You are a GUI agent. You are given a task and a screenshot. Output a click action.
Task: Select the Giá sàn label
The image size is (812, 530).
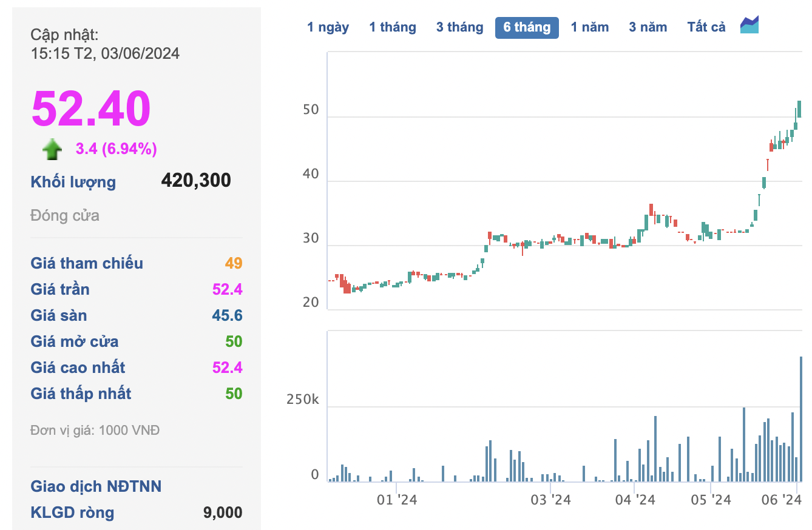click(x=59, y=315)
